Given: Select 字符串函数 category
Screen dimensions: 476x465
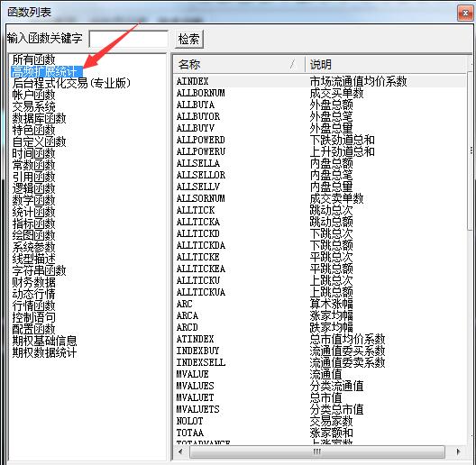Looking at the screenshot, I should tap(39, 270).
